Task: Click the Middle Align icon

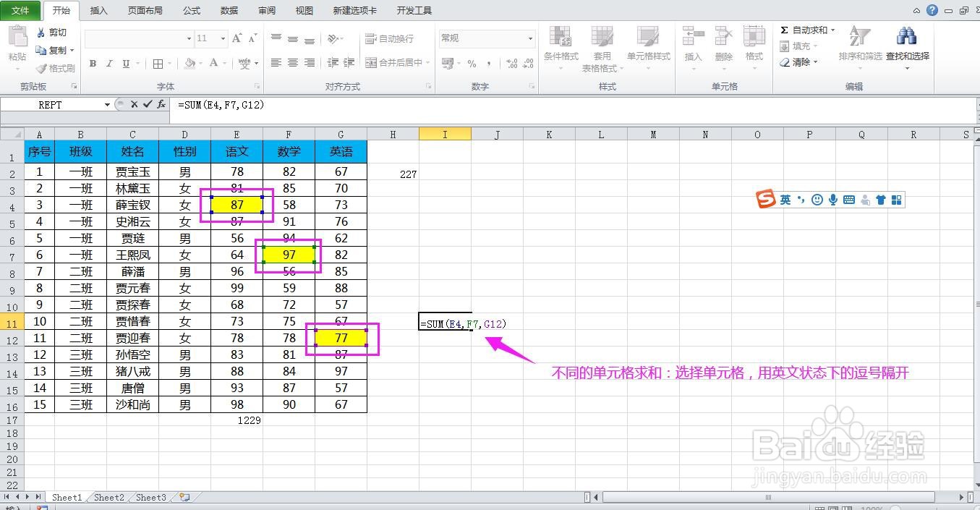Action: [293, 38]
